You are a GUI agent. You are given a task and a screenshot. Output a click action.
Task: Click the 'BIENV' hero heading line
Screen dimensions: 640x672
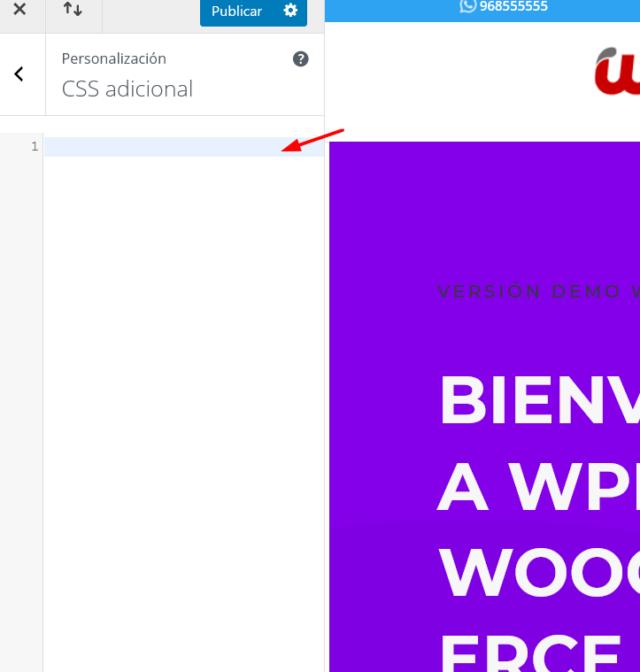pos(540,400)
